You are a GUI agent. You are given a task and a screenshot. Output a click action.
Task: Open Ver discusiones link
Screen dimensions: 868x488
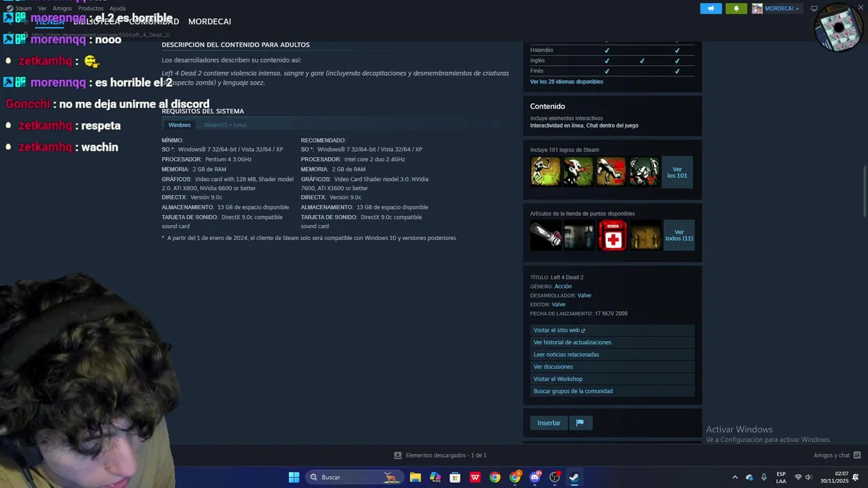[x=612, y=367]
